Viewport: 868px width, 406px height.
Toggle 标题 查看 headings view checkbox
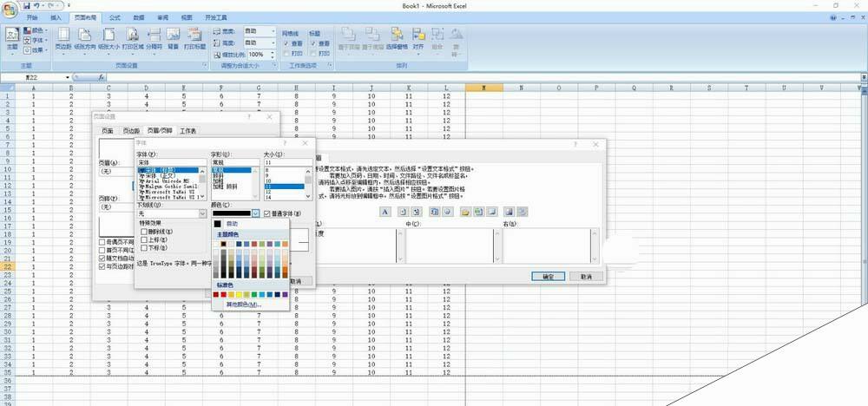click(x=313, y=43)
